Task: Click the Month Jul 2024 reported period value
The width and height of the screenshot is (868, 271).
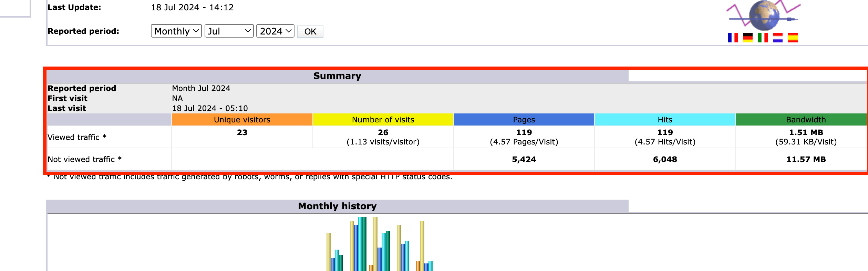Action: point(201,88)
